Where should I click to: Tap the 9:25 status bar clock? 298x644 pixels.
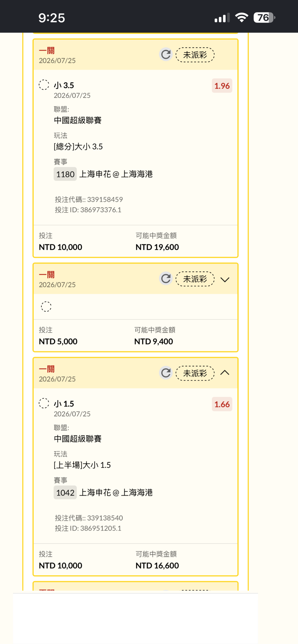[x=52, y=18]
